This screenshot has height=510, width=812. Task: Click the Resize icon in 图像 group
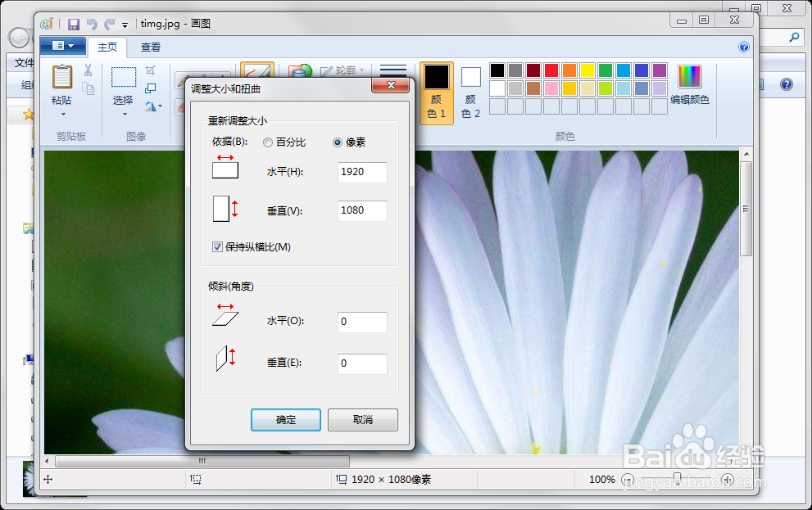click(150, 88)
